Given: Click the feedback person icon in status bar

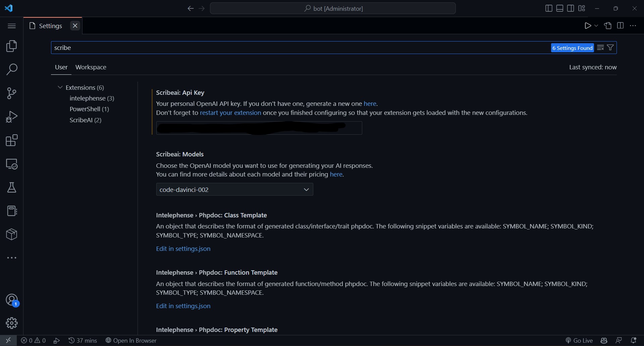Looking at the screenshot, I should [619, 340].
